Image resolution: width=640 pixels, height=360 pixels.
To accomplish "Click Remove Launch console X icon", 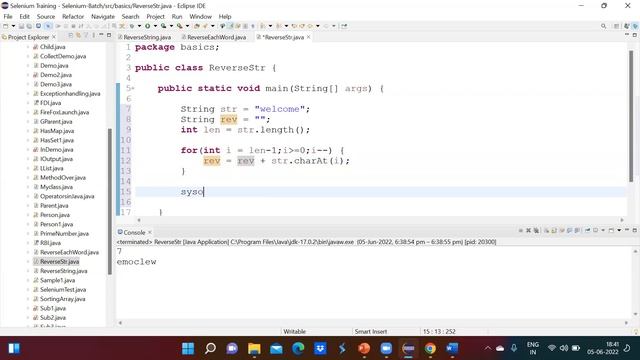I will point(529,231).
